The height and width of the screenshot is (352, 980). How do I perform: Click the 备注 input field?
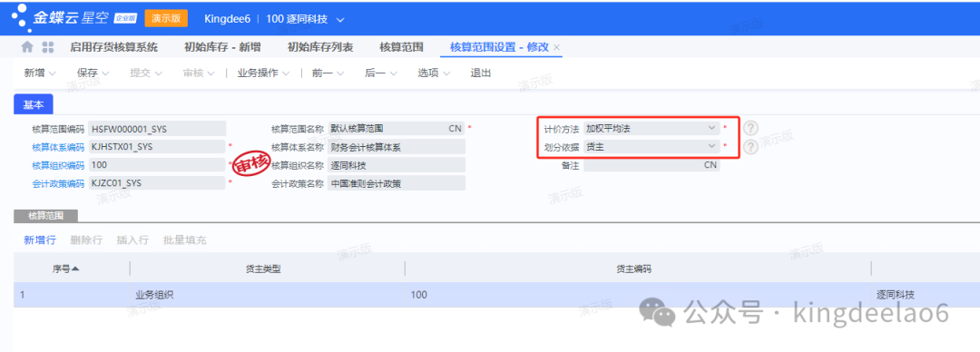(x=652, y=165)
